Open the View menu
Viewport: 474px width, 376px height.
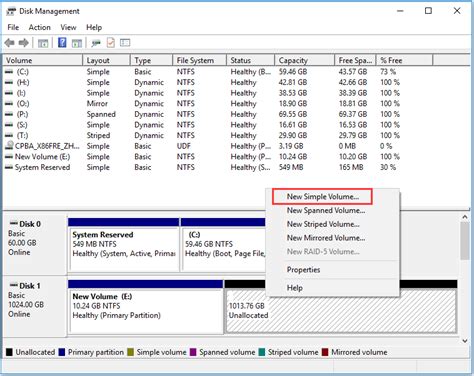coord(68,27)
